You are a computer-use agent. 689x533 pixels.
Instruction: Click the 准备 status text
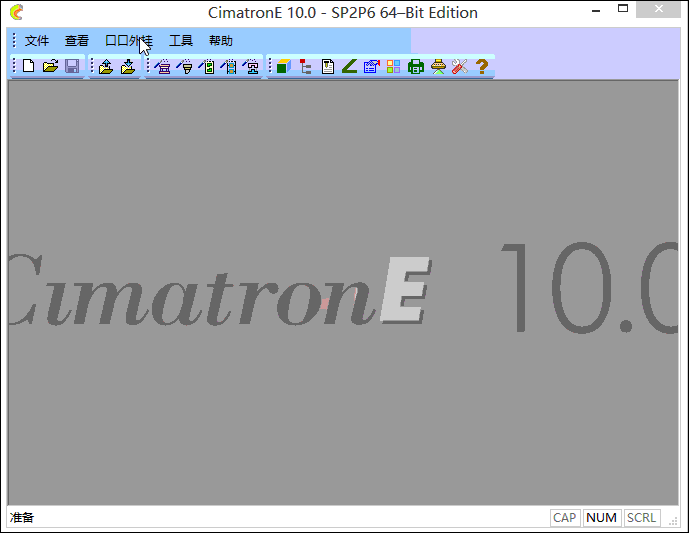(x=22, y=518)
